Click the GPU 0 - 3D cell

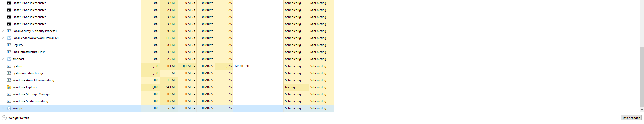(x=258, y=66)
